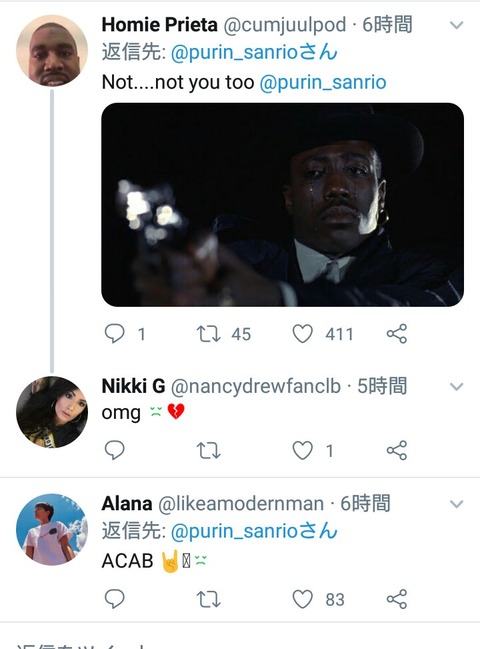Share Alana's ACAB tweet
The image size is (480, 649).
pos(397,599)
